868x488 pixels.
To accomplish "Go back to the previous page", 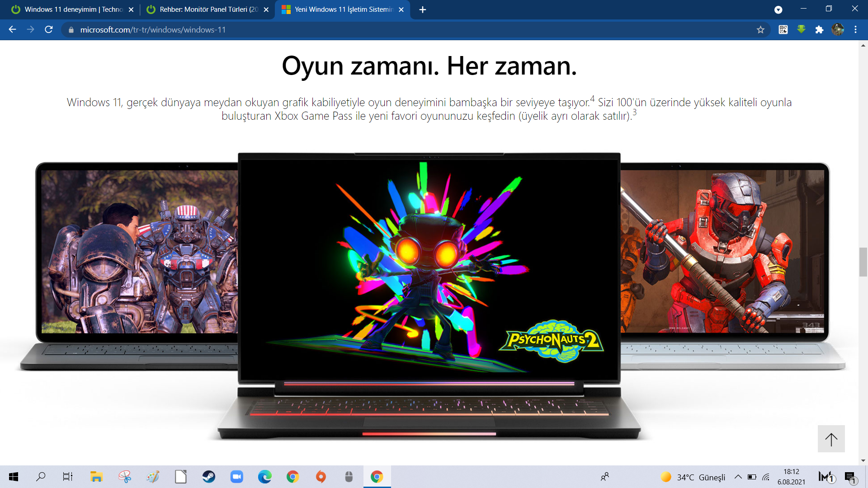I will 13,30.
